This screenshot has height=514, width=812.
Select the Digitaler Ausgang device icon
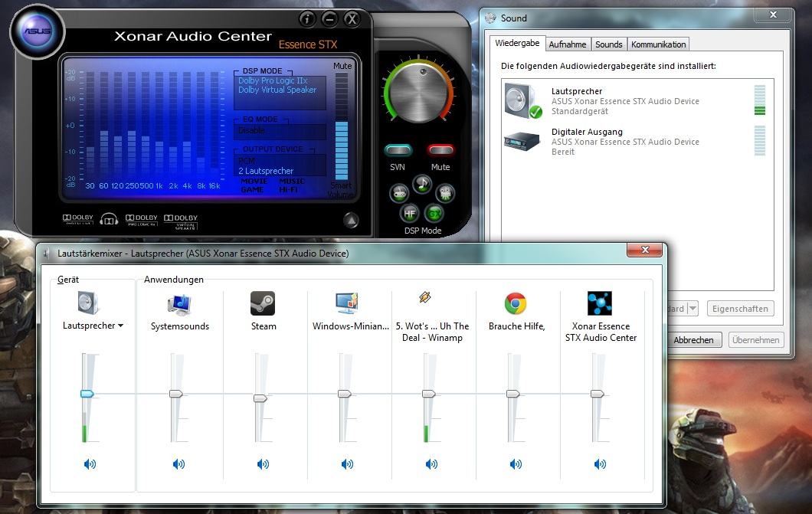pyautogui.click(x=522, y=141)
